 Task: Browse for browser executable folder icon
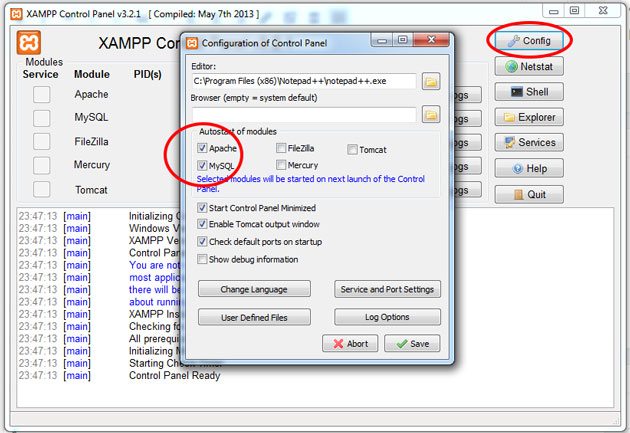(x=431, y=115)
